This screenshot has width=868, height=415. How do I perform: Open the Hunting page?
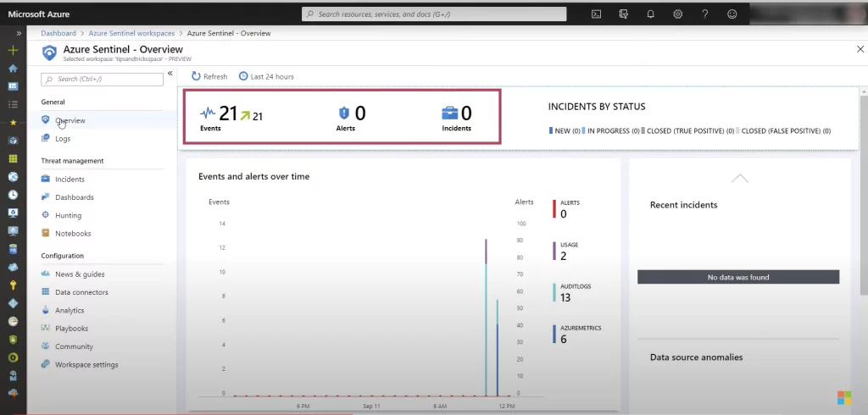coord(68,215)
